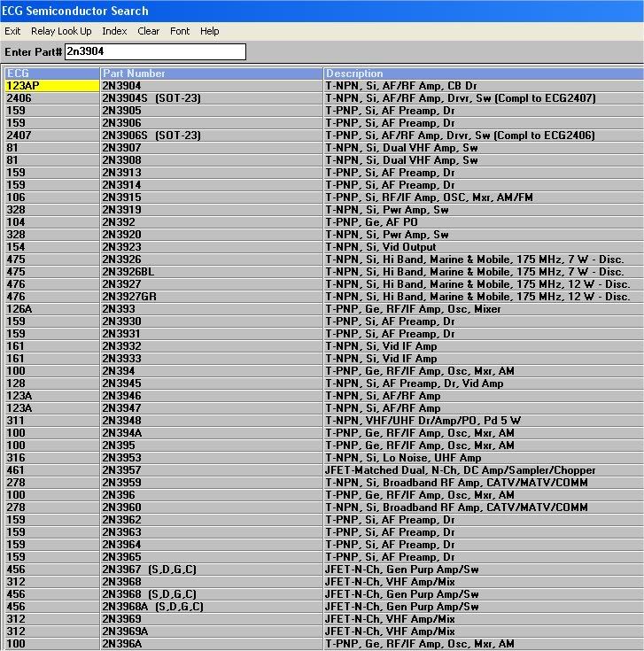Open the Index menu
The height and width of the screenshot is (651, 644).
point(114,31)
